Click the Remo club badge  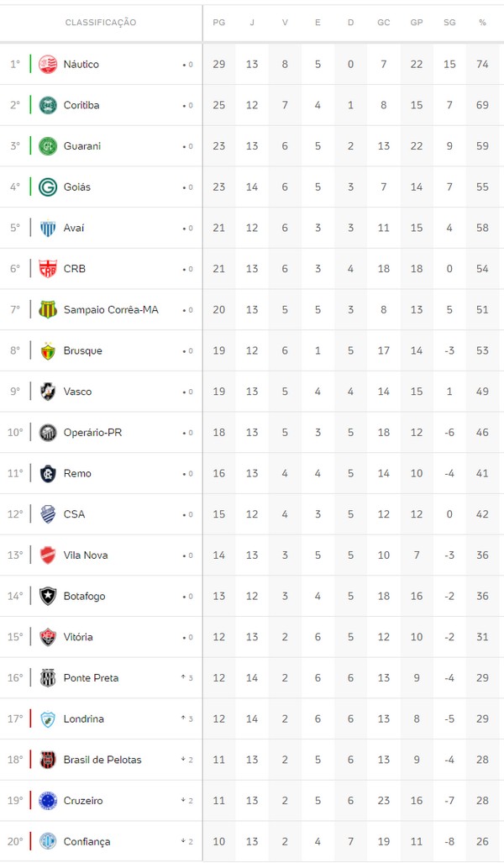[x=47, y=473]
